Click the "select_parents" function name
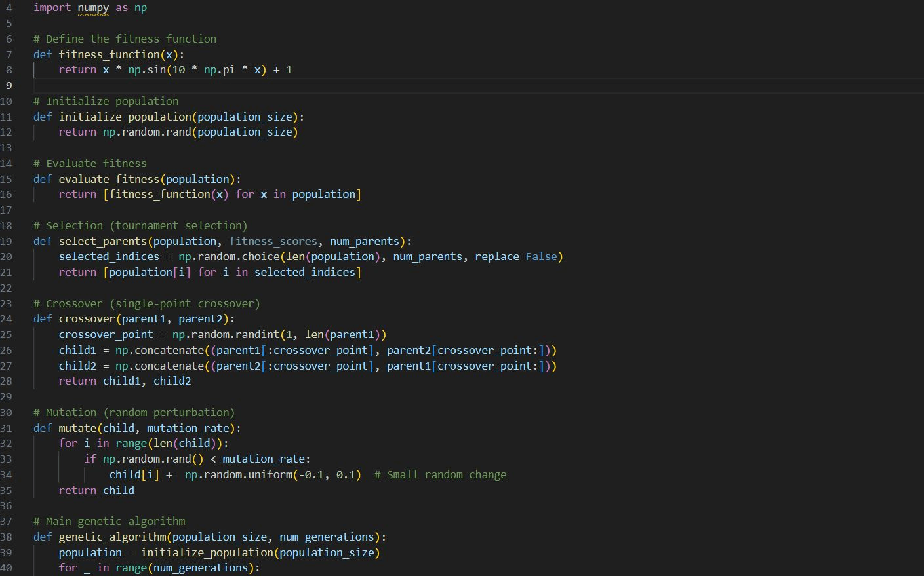 (x=103, y=241)
